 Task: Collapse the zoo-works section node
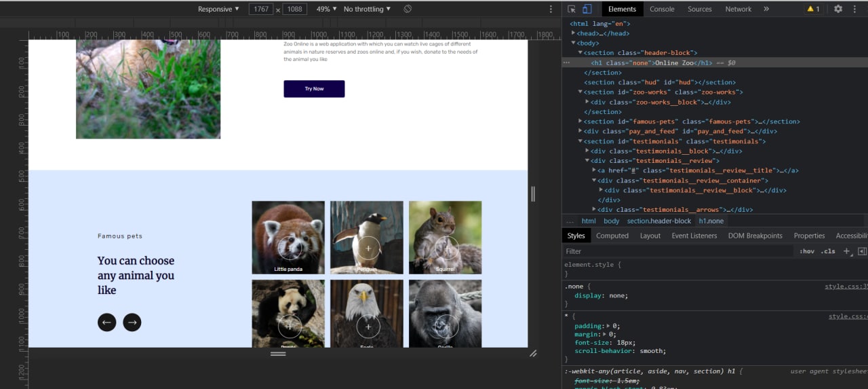(580, 92)
